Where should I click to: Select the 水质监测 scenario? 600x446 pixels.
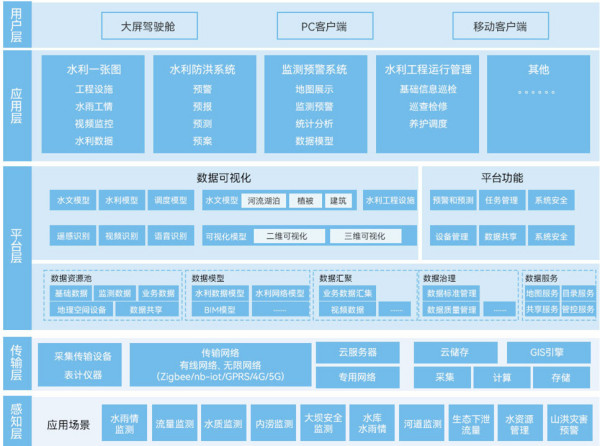pyautogui.click(x=221, y=422)
